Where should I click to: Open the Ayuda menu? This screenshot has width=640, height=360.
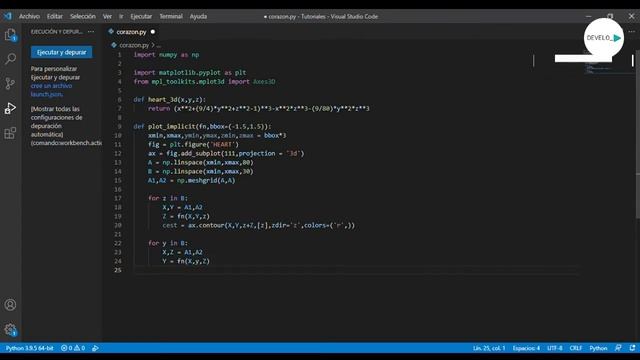tap(198, 16)
